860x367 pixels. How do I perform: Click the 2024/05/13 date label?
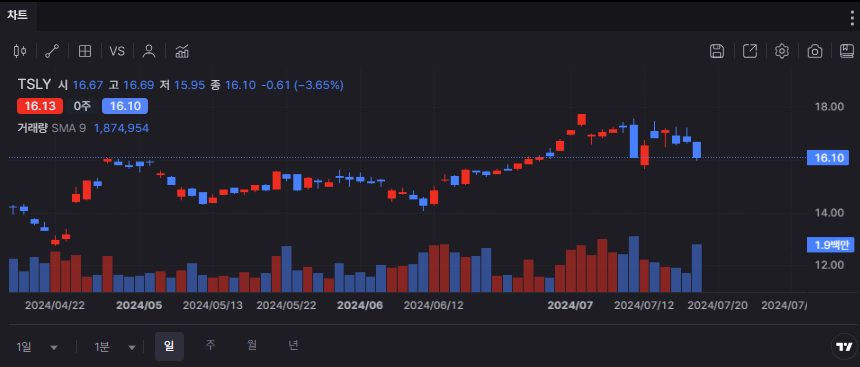[213, 305]
